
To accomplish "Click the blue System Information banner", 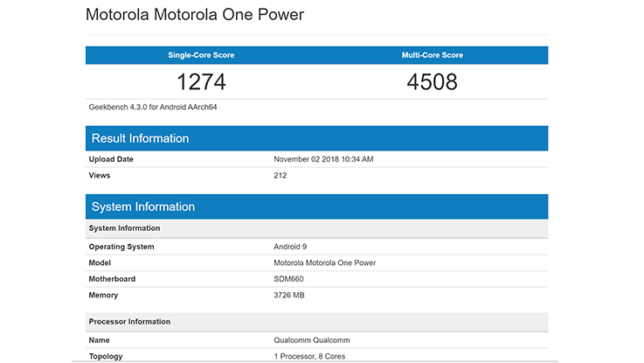I will (316, 206).
